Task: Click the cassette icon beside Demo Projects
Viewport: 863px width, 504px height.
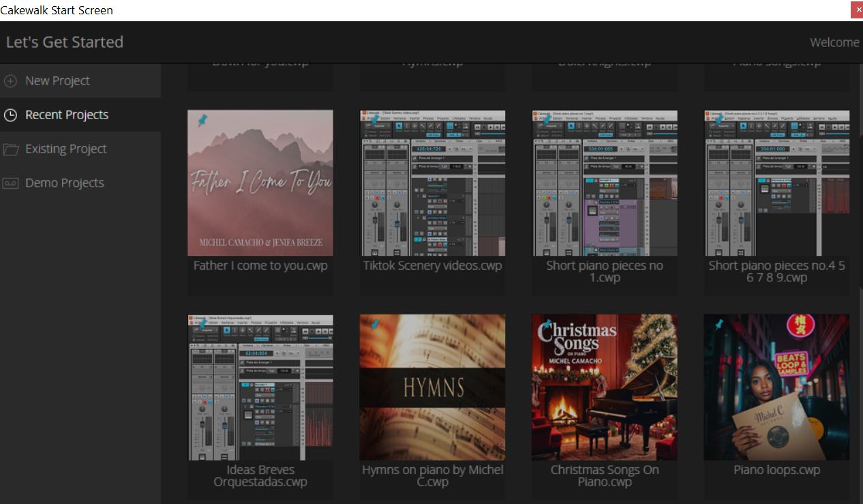Action: pos(10,183)
